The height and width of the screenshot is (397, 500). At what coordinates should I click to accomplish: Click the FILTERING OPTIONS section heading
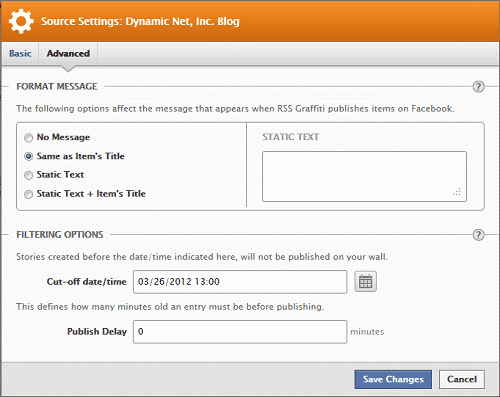60,235
